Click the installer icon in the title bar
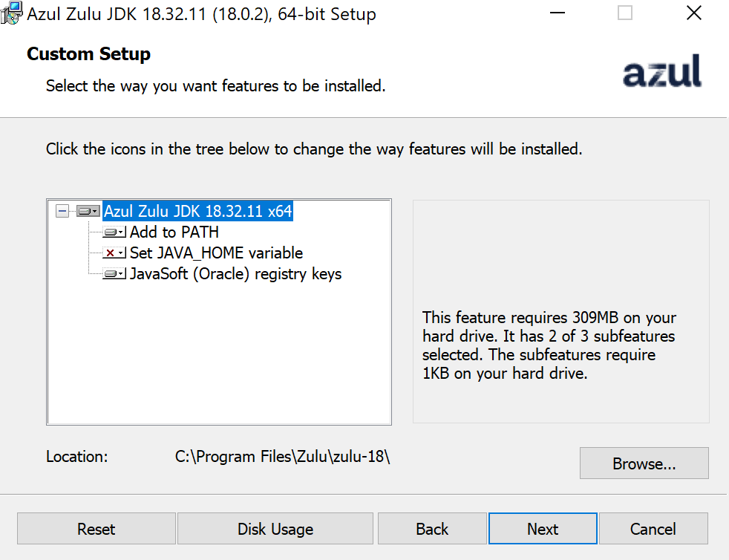Viewport: 729px width, 560px height. [12, 13]
